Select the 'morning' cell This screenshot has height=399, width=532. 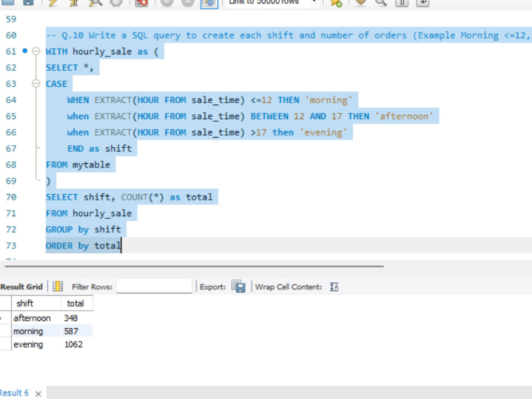click(36, 331)
